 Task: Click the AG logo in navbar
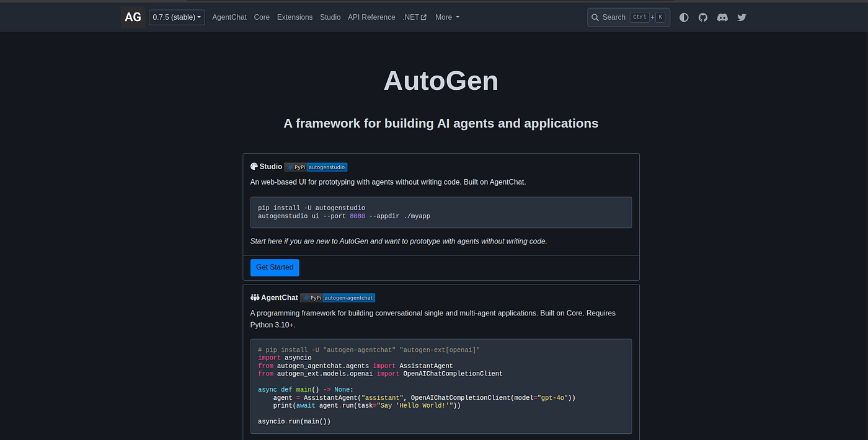coord(133,17)
